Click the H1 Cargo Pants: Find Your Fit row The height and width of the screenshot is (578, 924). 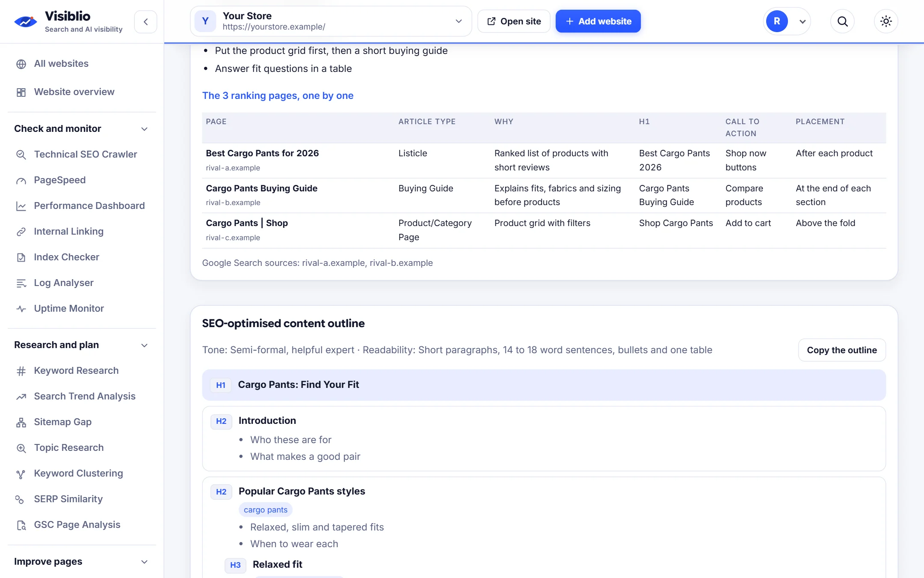tap(544, 385)
